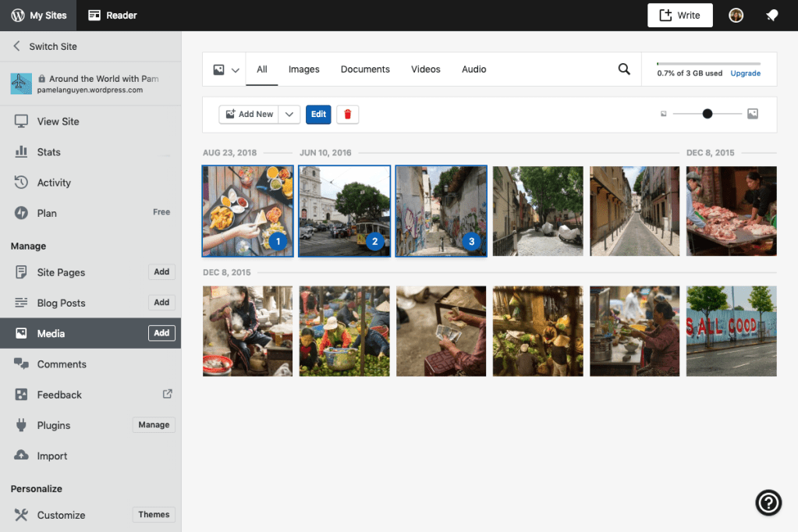The image size is (798, 532).
Task: Open Feedback external link icon
Action: tap(167, 394)
